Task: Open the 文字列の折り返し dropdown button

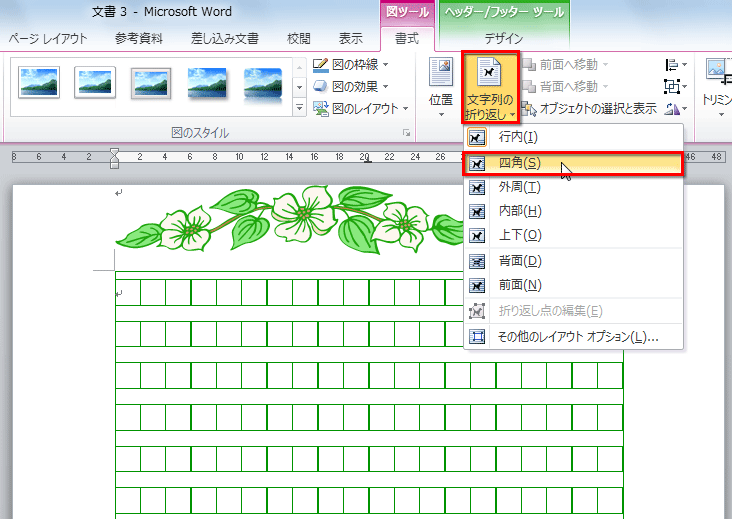Action: (490, 87)
